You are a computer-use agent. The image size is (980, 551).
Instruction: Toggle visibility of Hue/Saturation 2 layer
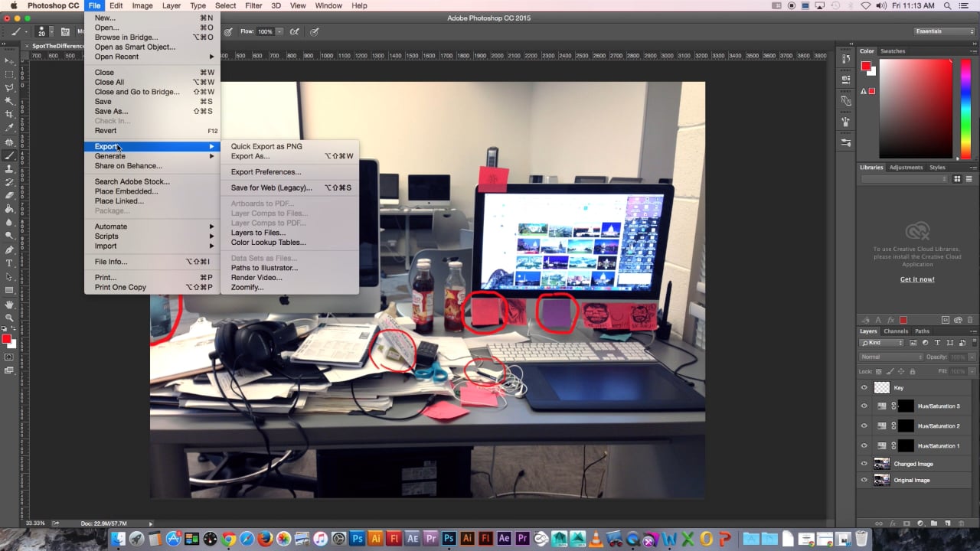click(x=864, y=426)
